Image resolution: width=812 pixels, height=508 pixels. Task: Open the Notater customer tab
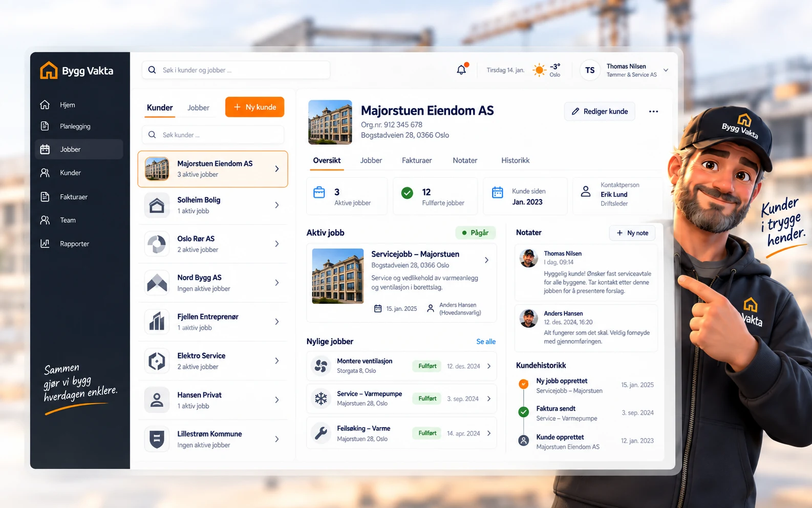click(465, 160)
